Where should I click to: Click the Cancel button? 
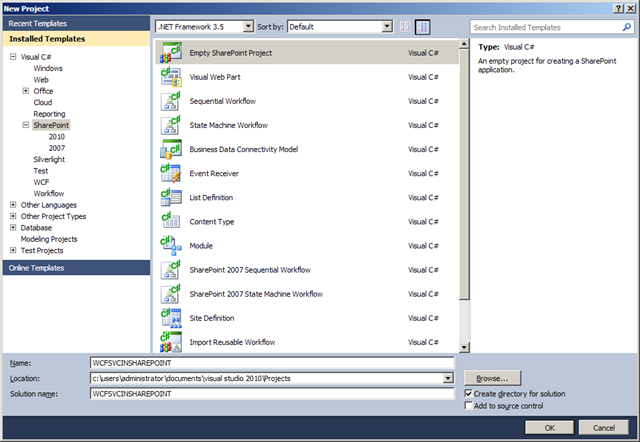(x=604, y=427)
